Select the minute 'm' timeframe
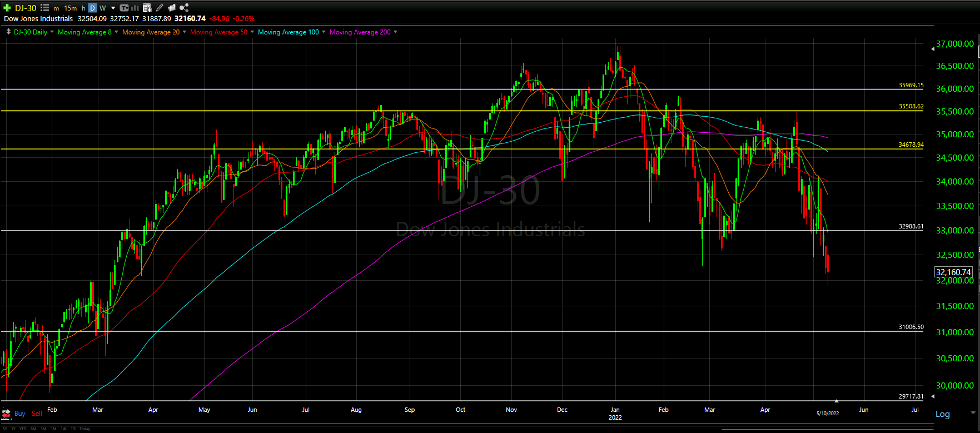This screenshot has width=980, height=433. coord(56,8)
